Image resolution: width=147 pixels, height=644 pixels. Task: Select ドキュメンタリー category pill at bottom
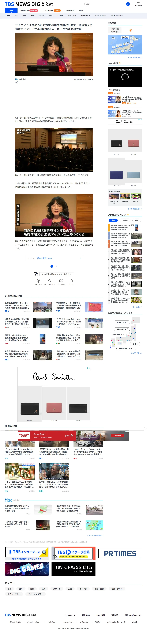click(35, 594)
